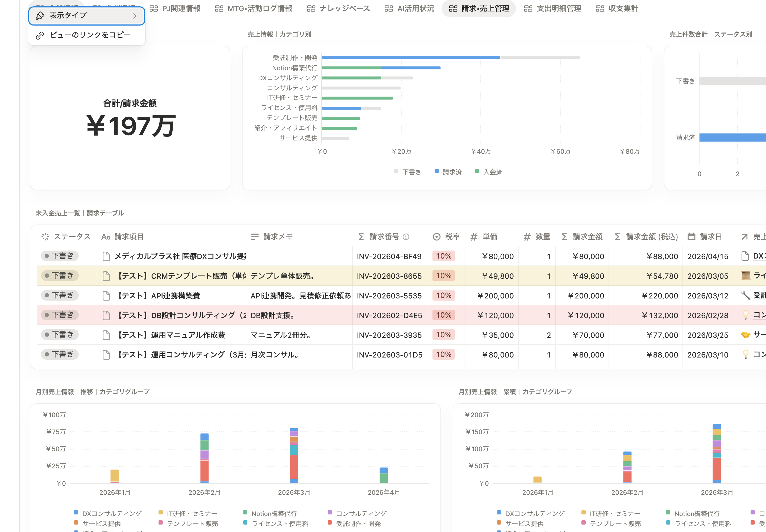Image resolution: width=766 pixels, height=532 pixels.
Task: Open page icon of 運用コンサルティング row
Action: (x=106, y=355)
